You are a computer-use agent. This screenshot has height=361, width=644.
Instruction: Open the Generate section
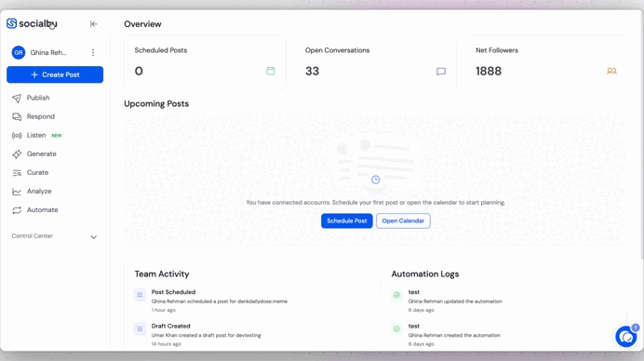42,154
